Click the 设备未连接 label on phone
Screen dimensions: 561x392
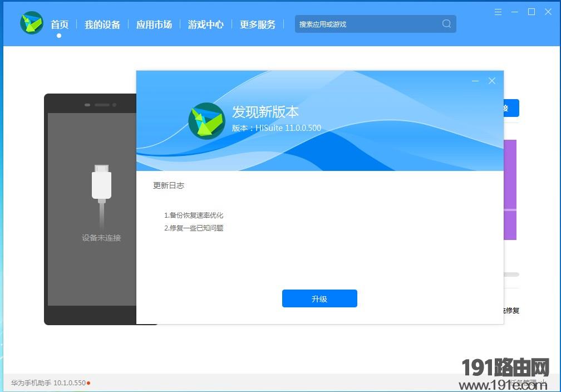[x=101, y=238]
